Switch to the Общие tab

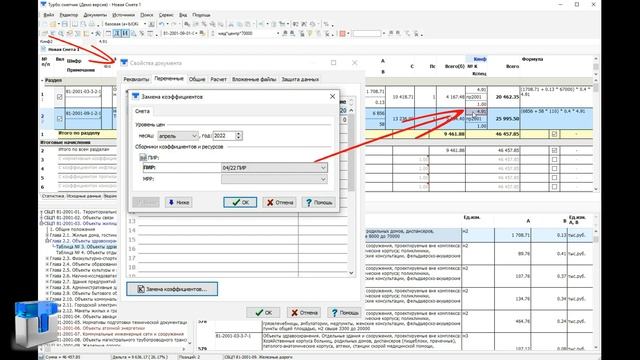(x=197, y=79)
